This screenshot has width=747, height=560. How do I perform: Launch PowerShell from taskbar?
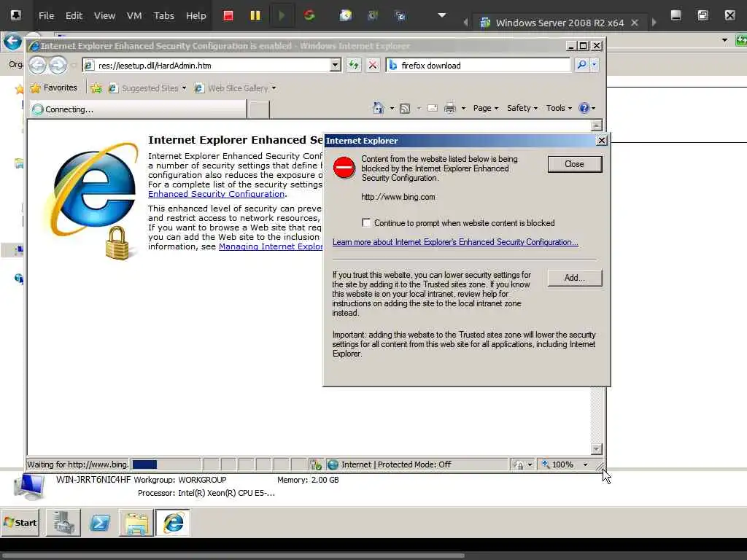(x=99, y=522)
